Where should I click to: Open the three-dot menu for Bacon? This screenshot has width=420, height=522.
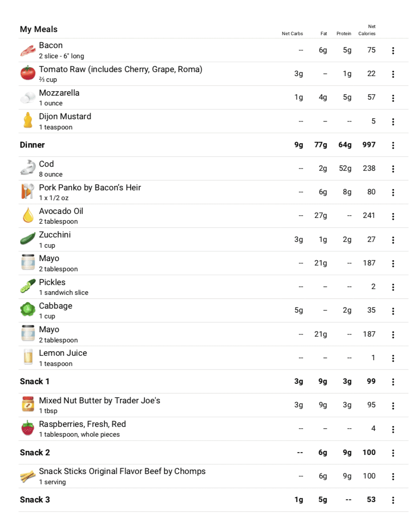(x=393, y=50)
